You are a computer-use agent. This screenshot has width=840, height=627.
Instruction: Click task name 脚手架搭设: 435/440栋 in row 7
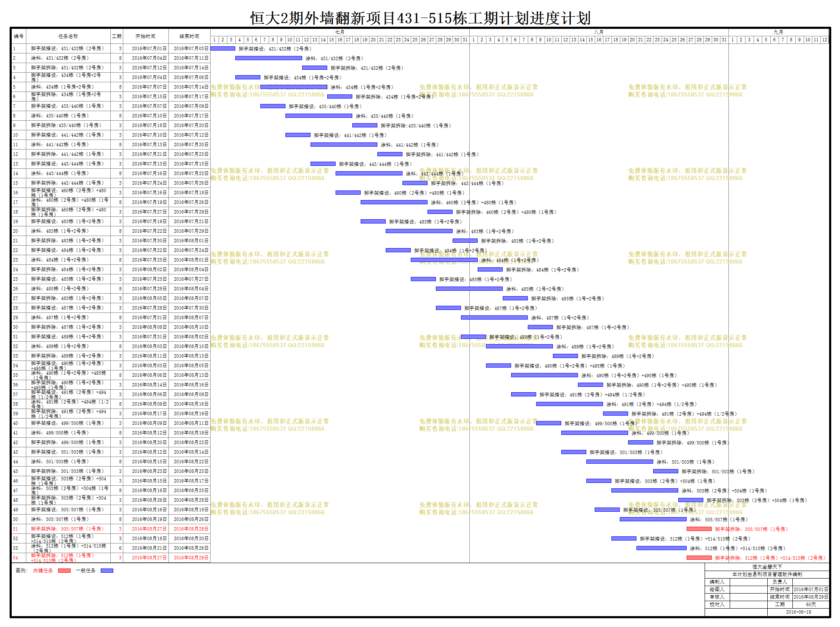67,106
